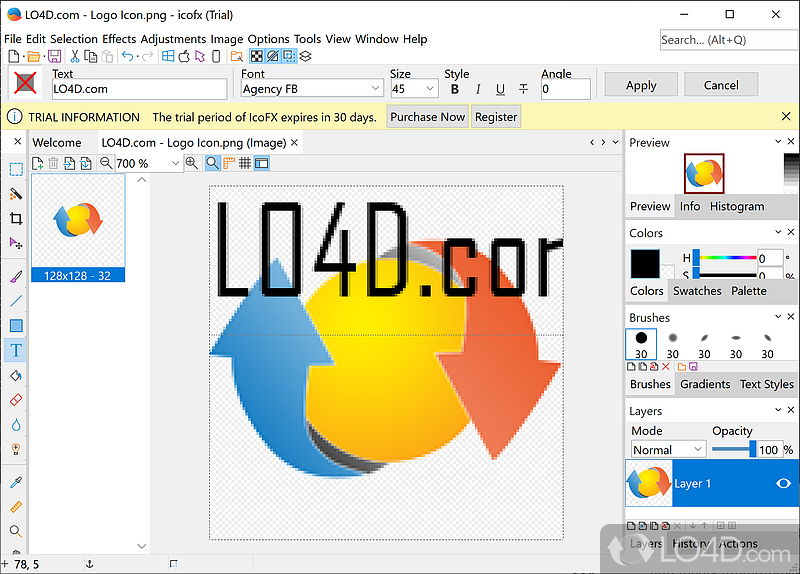Screen dimensions: 800x574
Task: Click the black foreground color swatch
Action: (x=645, y=264)
